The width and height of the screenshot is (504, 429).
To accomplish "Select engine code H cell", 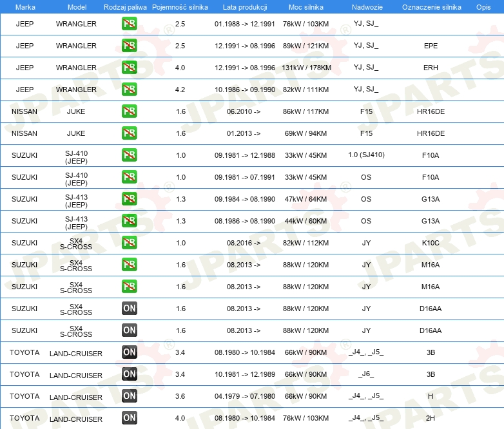I will (431, 396).
